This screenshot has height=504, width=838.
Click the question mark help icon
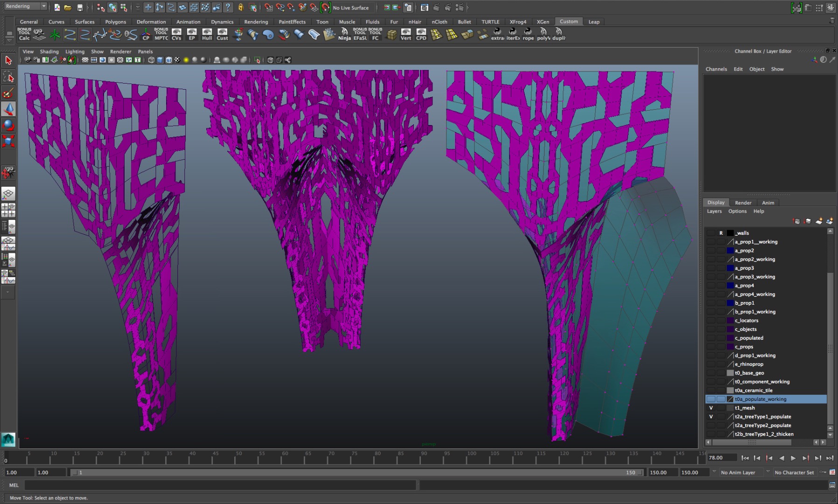[228, 7]
